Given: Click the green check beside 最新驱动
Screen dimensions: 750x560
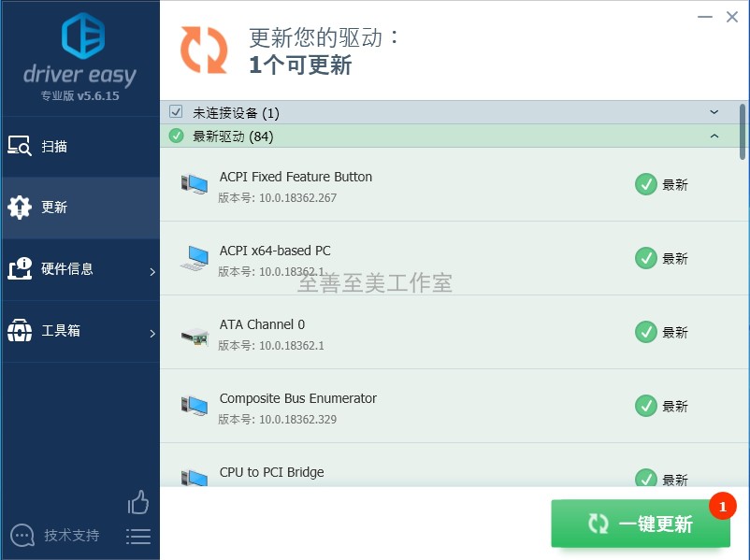Looking at the screenshot, I should tap(176, 136).
